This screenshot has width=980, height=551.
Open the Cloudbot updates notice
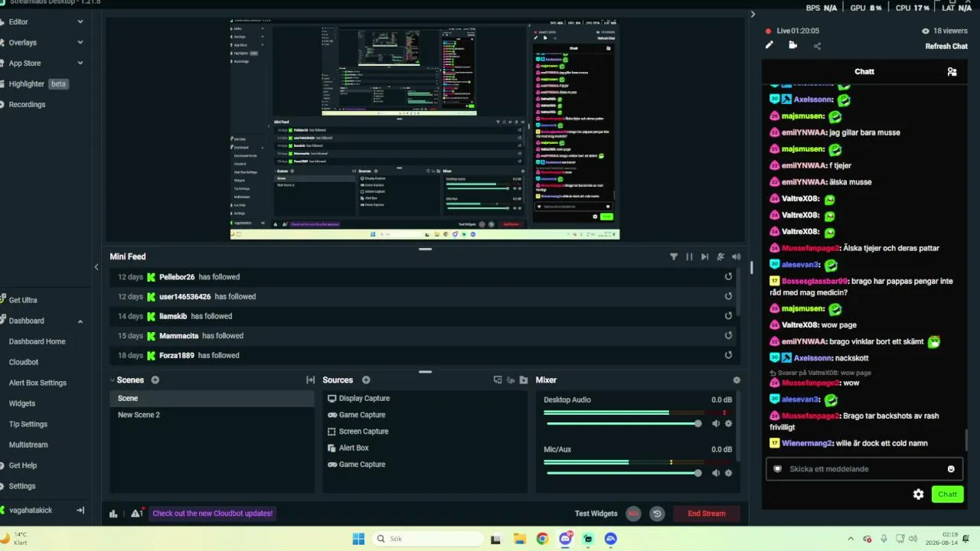click(x=212, y=514)
